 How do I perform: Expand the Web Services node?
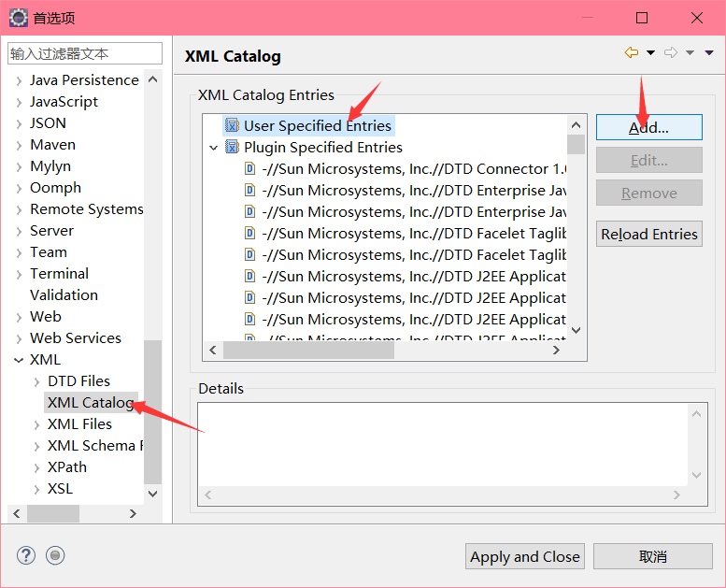point(19,338)
